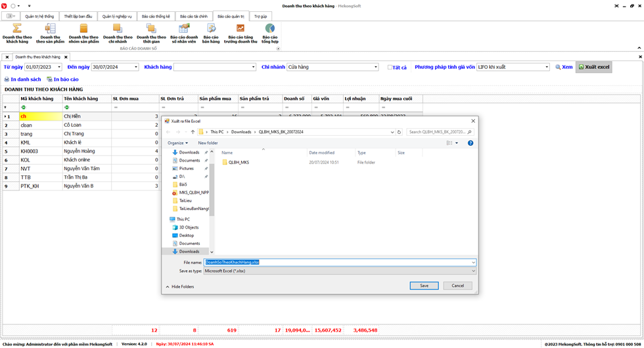Image resolution: width=644 pixels, height=348 pixels.
Task: Click New folder button
Action: click(x=208, y=143)
